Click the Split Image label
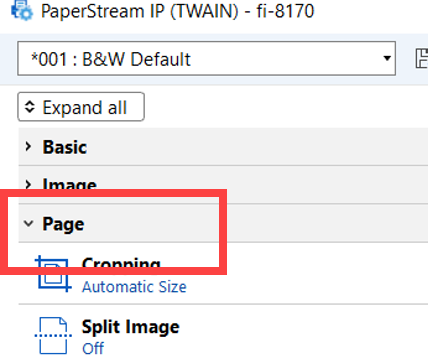The width and height of the screenshot is (428, 364). pos(131,327)
